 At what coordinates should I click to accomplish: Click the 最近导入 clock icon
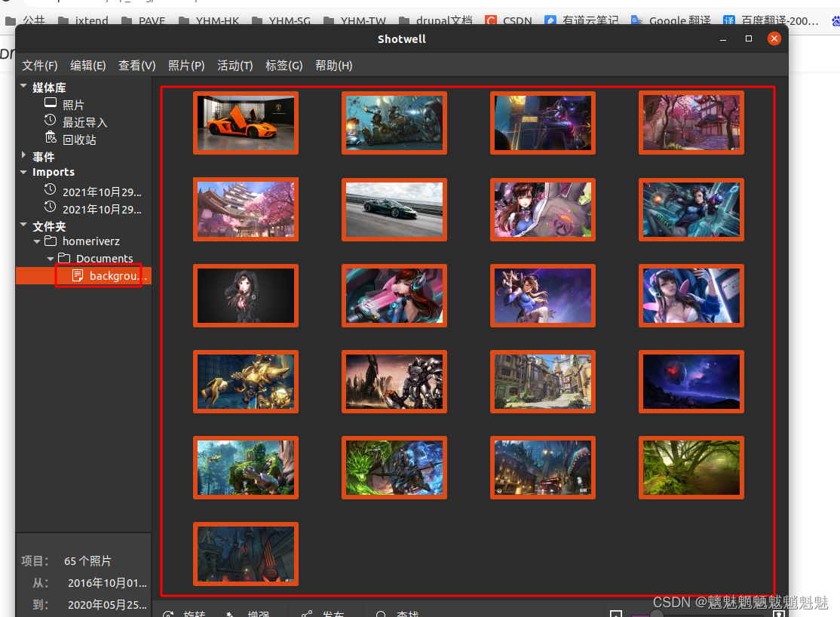[51, 120]
